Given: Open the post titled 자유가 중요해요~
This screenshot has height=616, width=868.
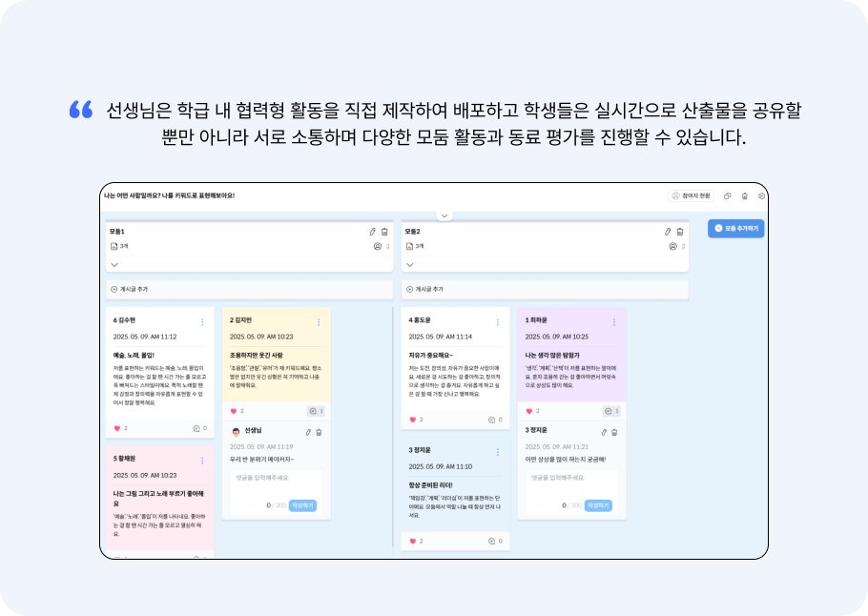Looking at the screenshot, I should tap(431, 356).
